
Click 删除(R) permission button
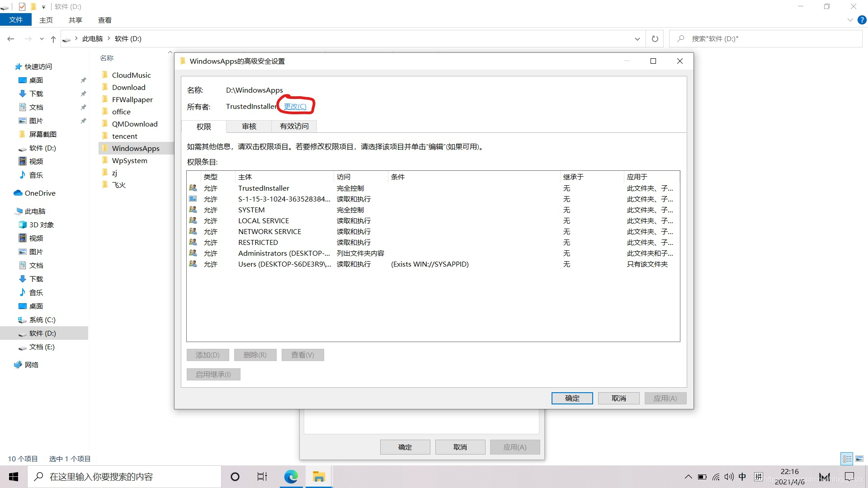(253, 355)
